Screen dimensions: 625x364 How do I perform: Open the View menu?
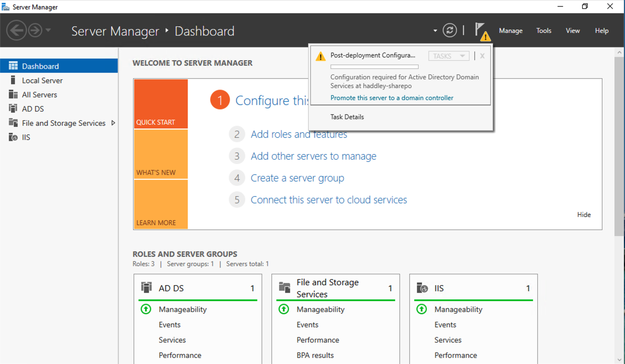(x=573, y=31)
